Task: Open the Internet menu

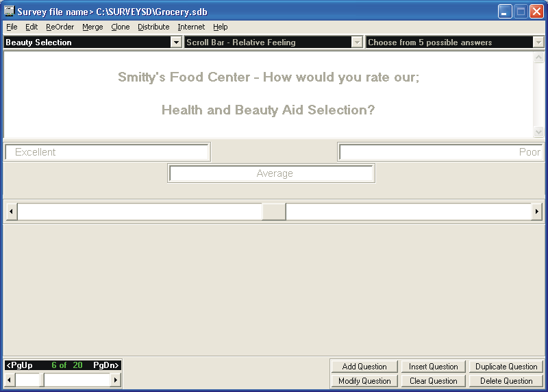Action: pos(191,27)
